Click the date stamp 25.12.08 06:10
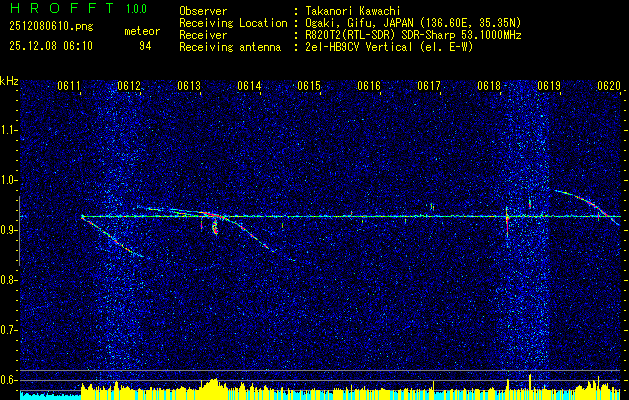The width and height of the screenshot is (629, 400). 51,46
